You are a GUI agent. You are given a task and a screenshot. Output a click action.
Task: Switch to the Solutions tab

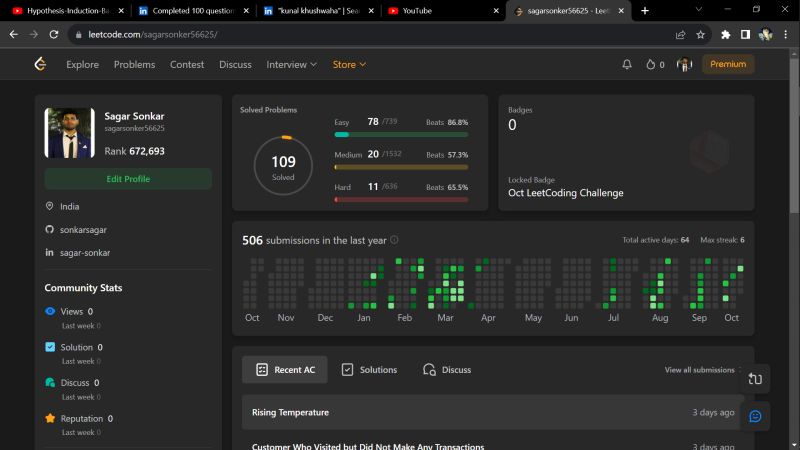(369, 369)
